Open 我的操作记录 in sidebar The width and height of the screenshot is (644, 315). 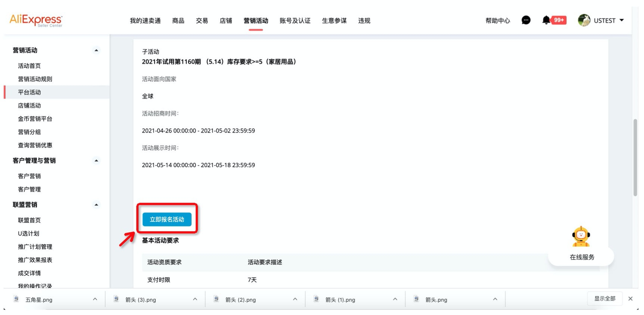35,286
